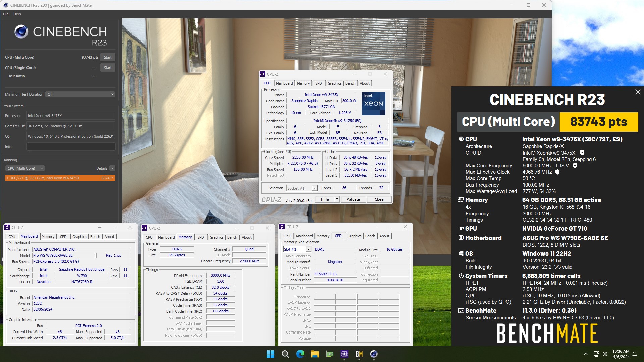Click the Serial Number 9D064640 field
This screenshot has height=362, width=644.
[335, 280]
